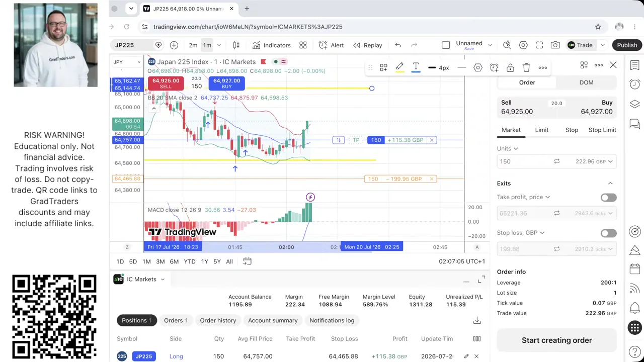Open chart settings hexagon icon in top bar

pos(523,45)
